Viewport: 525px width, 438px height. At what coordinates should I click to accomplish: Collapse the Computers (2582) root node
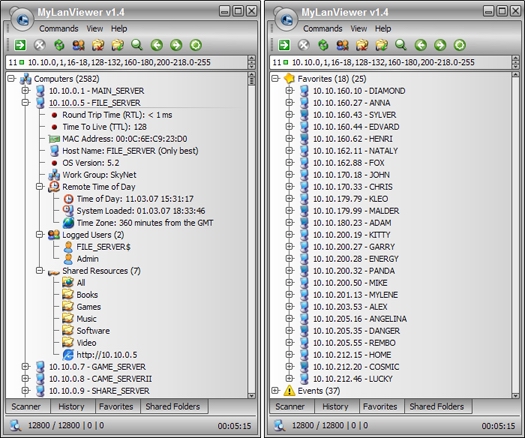11,79
